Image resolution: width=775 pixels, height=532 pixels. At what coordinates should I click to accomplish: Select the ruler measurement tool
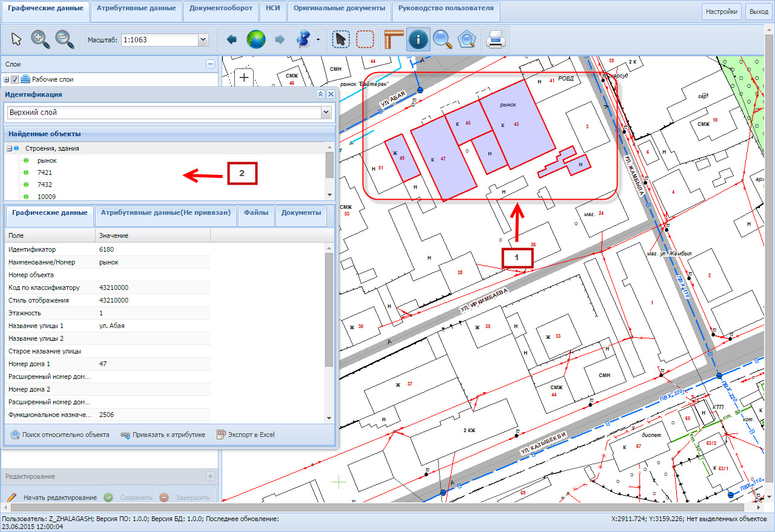[393, 39]
